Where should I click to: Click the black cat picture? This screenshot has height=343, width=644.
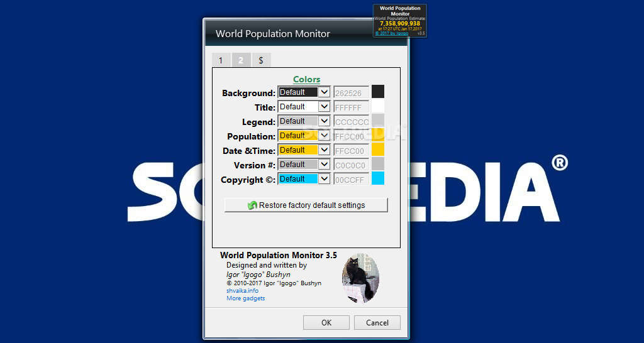pos(360,278)
